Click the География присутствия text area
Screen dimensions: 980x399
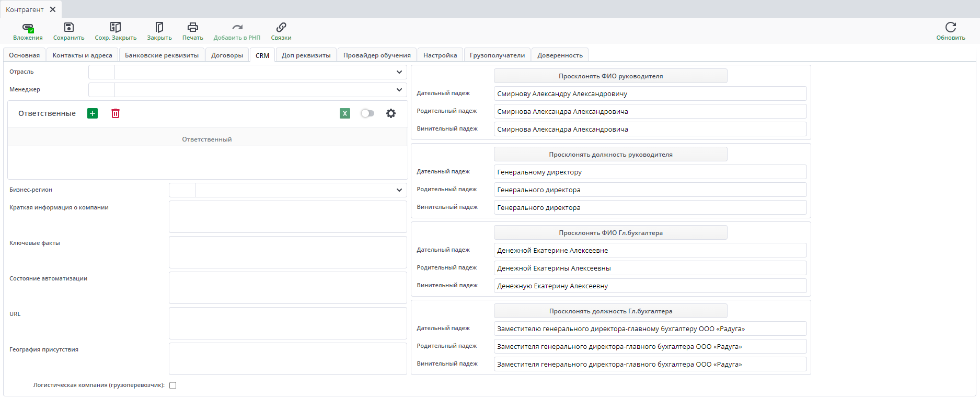click(x=288, y=359)
